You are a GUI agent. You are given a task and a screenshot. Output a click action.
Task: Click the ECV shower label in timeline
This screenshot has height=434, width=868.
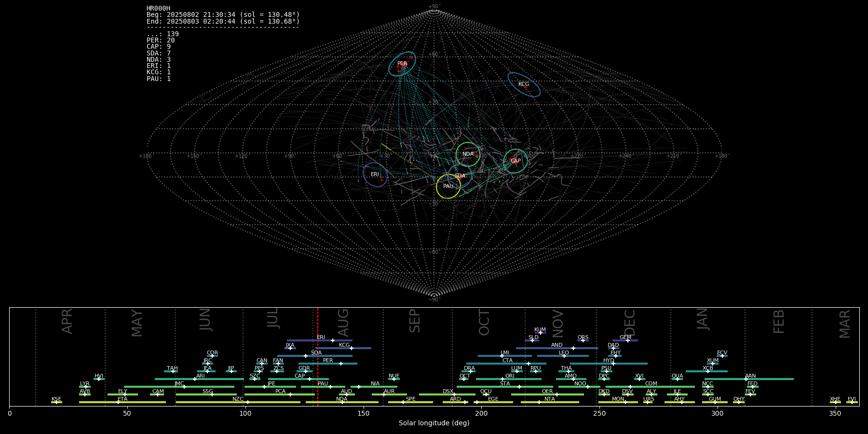(x=722, y=353)
